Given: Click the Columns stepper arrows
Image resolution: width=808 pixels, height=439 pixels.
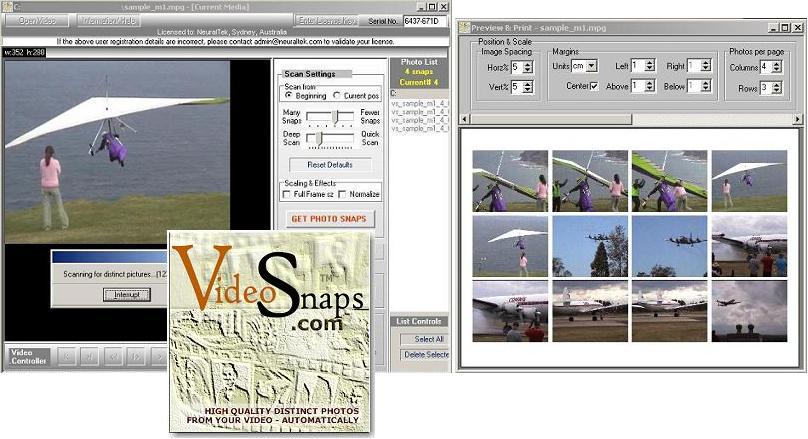Looking at the screenshot, I should (777, 66).
